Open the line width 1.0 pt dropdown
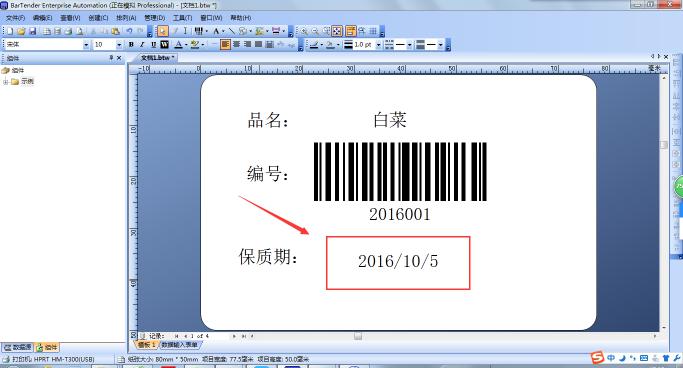The height and width of the screenshot is (368, 683). click(378, 44)
